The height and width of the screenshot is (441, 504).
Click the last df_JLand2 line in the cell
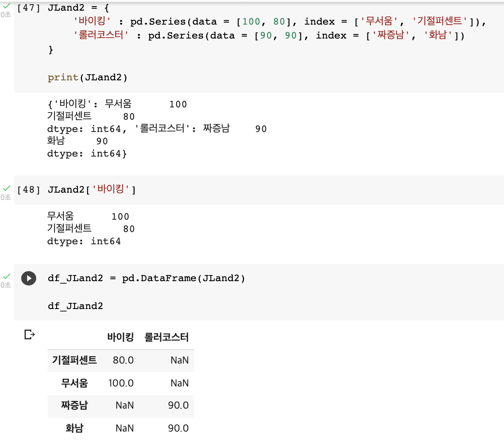75,306
